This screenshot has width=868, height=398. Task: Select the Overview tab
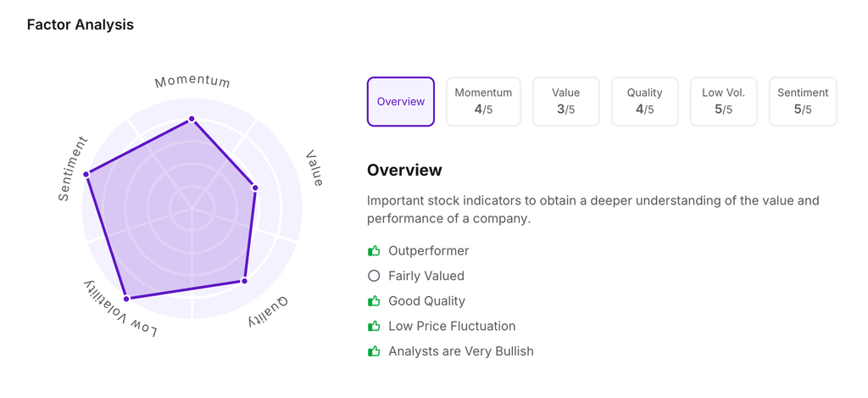click(401, 102)
